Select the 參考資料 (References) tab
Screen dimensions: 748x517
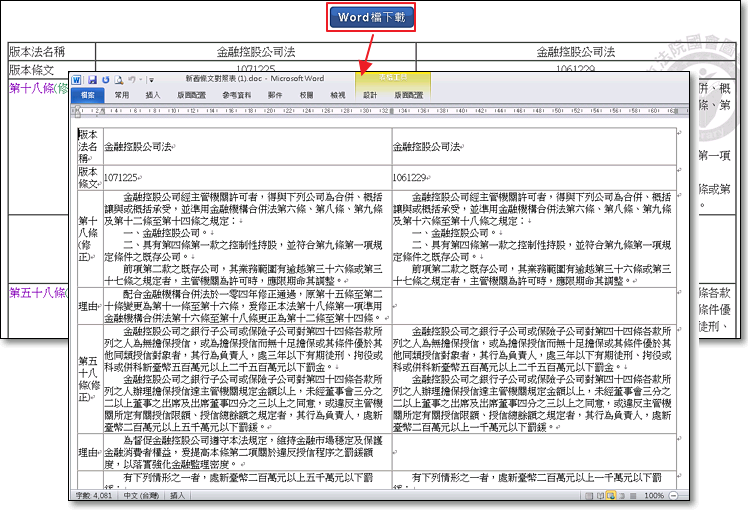(x=236, y=95)
